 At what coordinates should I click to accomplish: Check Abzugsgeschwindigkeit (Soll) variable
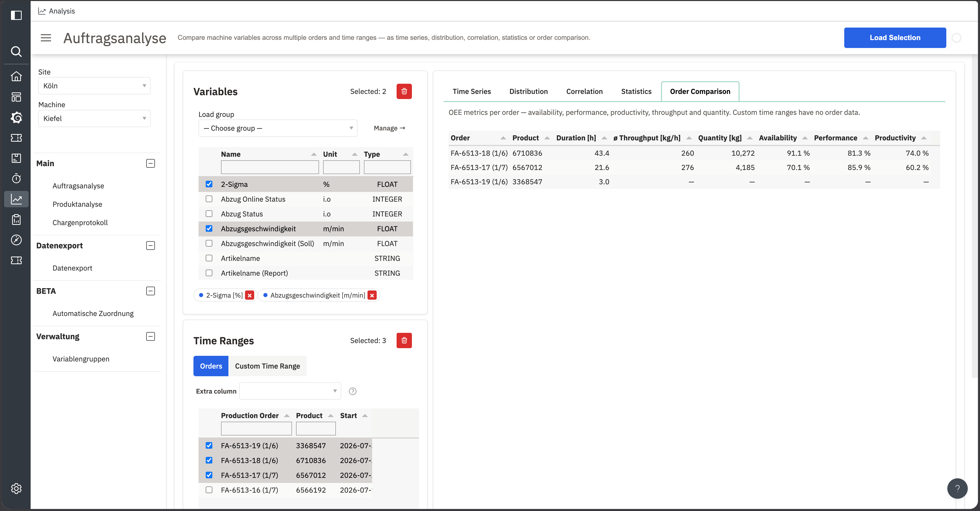pos(209,244)
